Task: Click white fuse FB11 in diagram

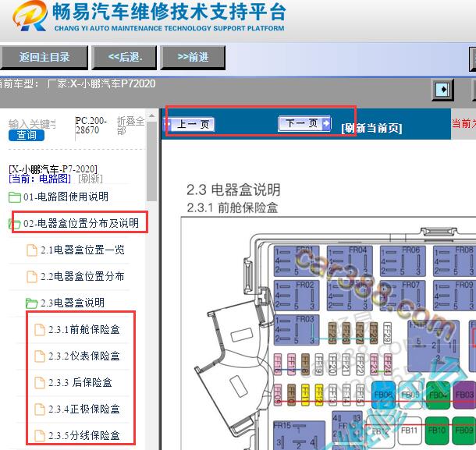Action: pyautogui.click(x=409, y=431)
